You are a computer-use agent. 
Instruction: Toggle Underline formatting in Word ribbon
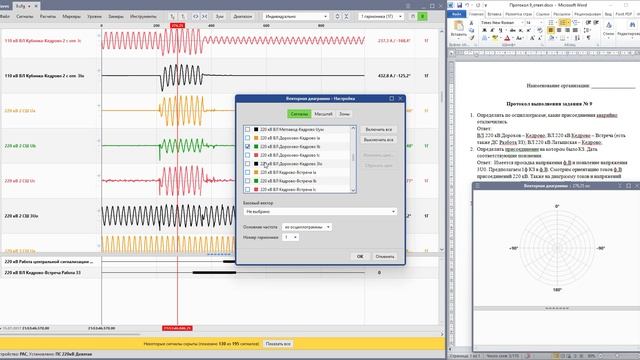(500, 30)
